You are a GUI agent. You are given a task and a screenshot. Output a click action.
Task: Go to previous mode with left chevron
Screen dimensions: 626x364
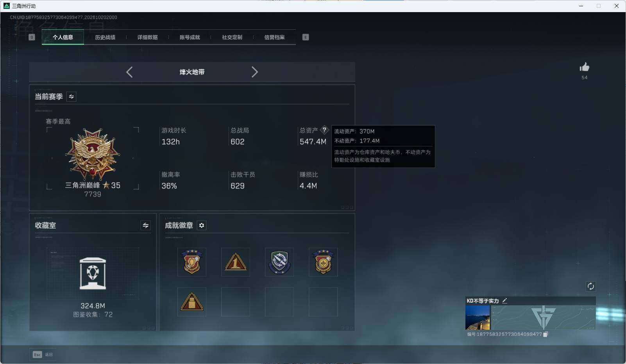(x=129, y=72)
